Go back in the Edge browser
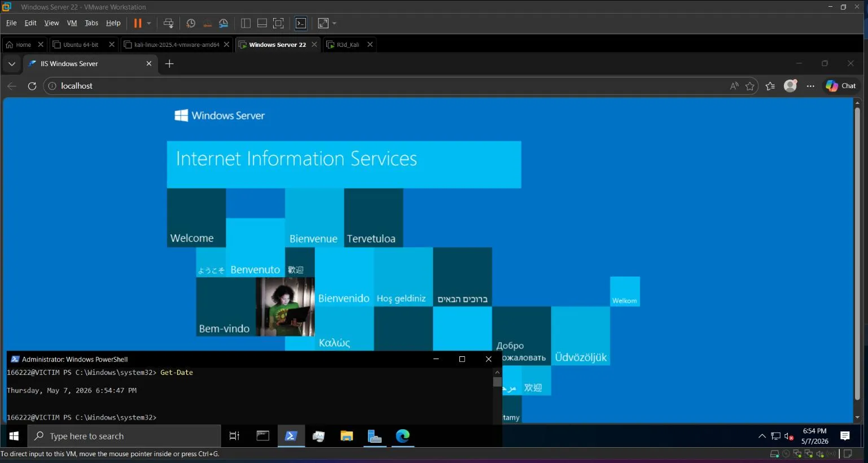The image size is (868, 463). (x=12, y=86)
